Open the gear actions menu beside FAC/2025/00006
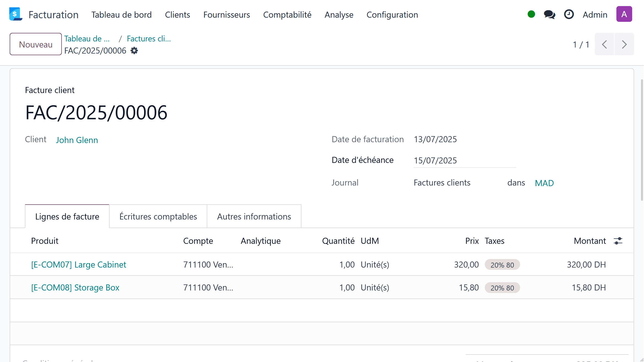Screen dimensions: 644x362 point(134,51)
